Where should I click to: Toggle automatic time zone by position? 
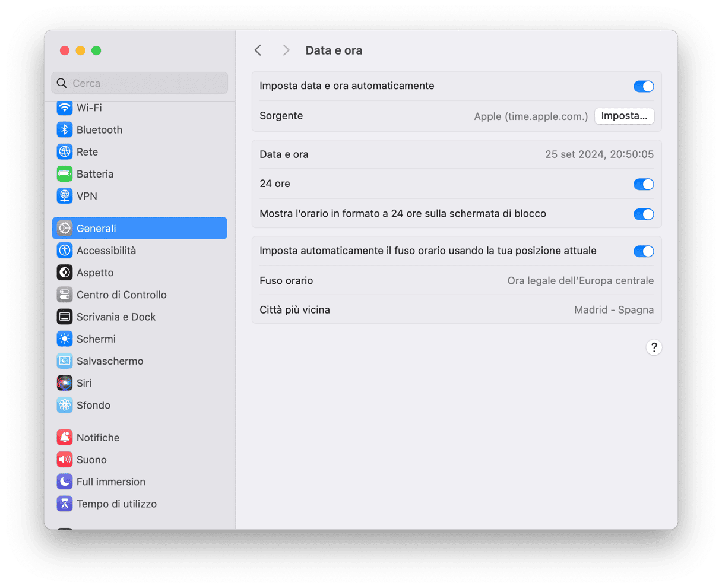click(x=644, y=251)
